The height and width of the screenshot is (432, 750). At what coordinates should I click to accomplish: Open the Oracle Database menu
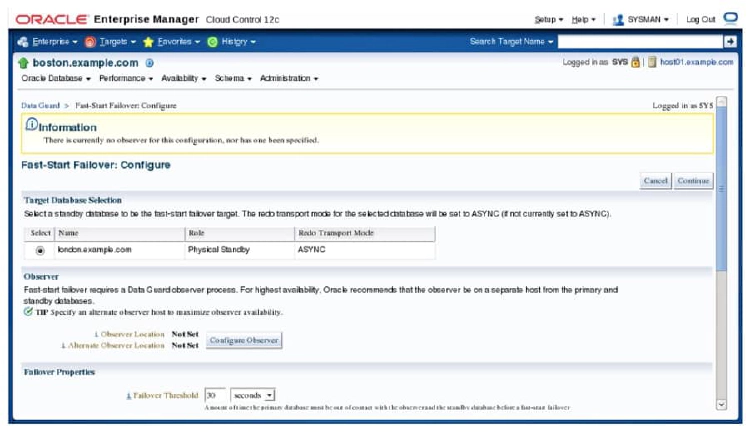coord(56,78)
